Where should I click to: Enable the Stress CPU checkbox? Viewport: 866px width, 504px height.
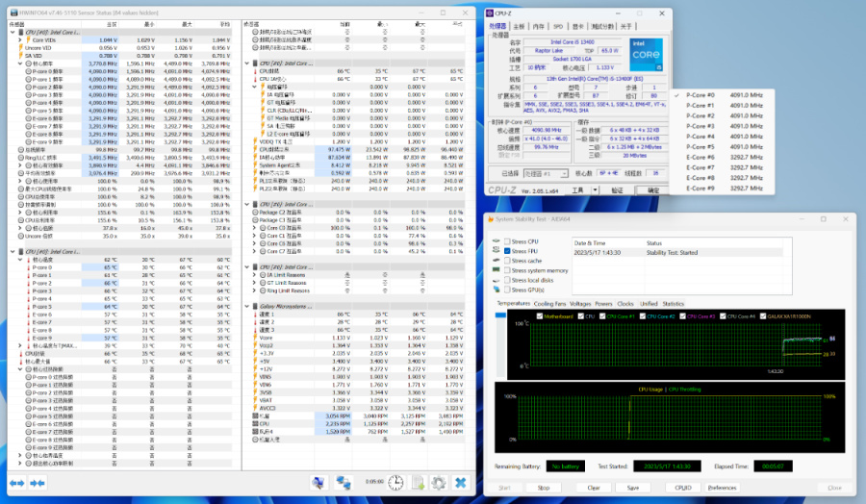[x=508, y=241]
